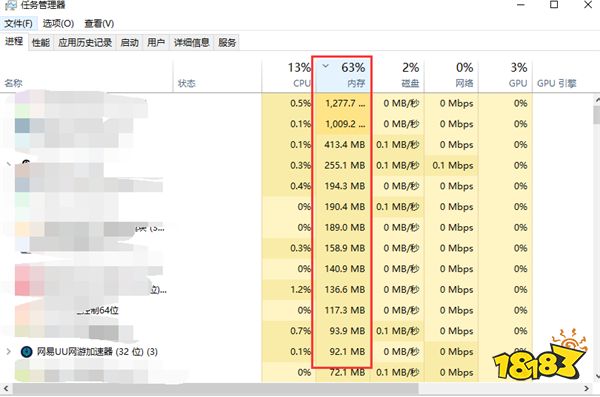Image resolution: width=600 pixels, height=397 pixels.
Task: Switch to the 进程 tab
Action: (14, 41)
